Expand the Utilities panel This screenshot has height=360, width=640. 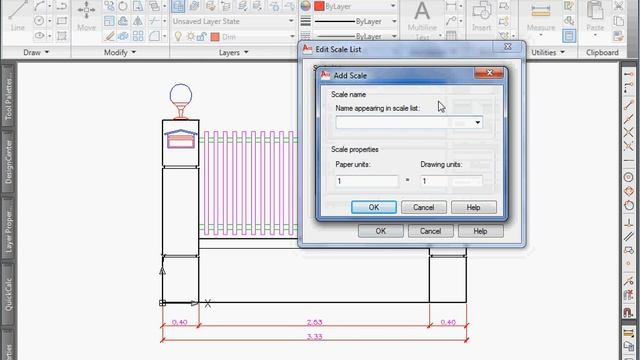click(x=548, y=52)
